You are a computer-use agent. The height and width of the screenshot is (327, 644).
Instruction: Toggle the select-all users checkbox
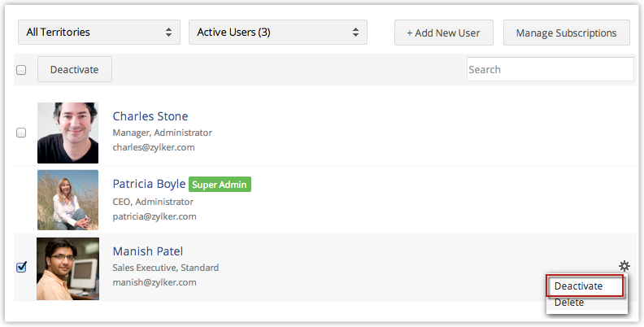point(21,70)
